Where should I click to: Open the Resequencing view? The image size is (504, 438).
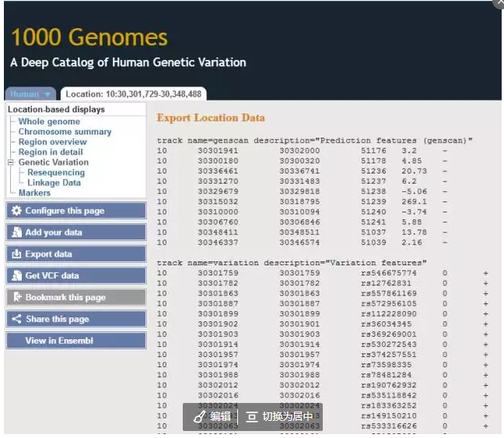click(x=56, y=173)
